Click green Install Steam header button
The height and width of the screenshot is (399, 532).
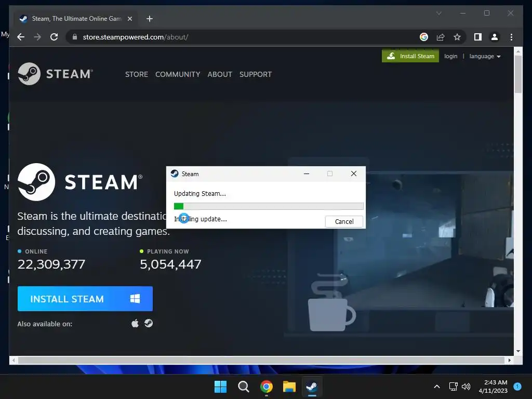click(x=410, y=56)
